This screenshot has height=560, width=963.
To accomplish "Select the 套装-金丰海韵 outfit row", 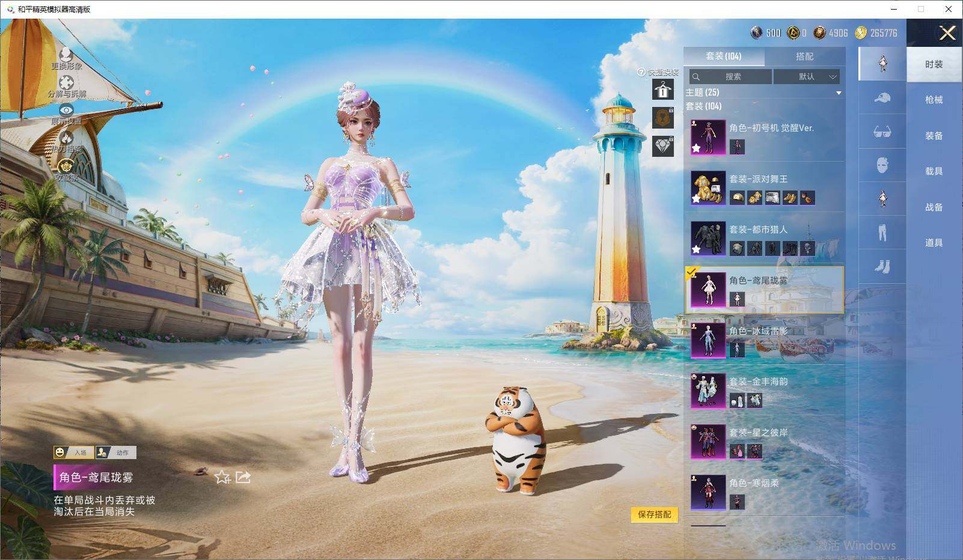I will [765, 391].
